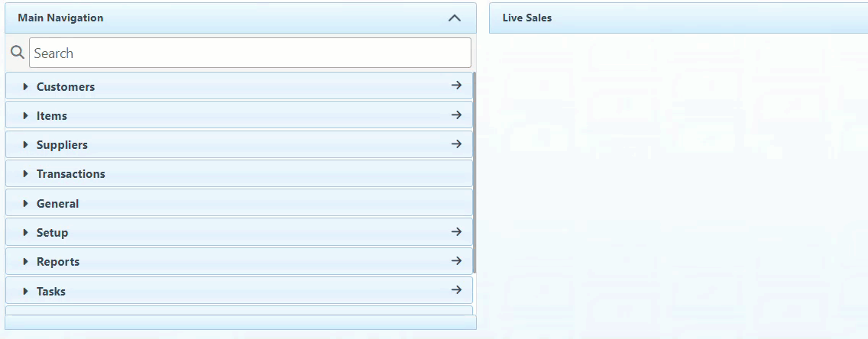Click the arrow icon on the Tasks row

456,290
